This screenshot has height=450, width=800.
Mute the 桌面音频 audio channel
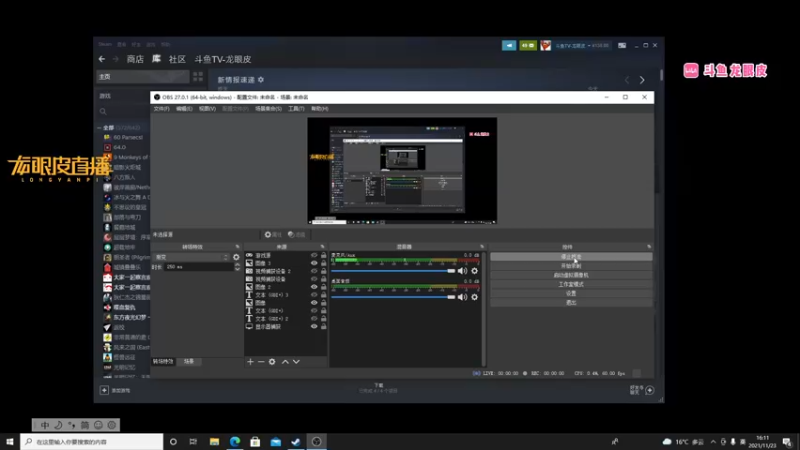(462, 297)
